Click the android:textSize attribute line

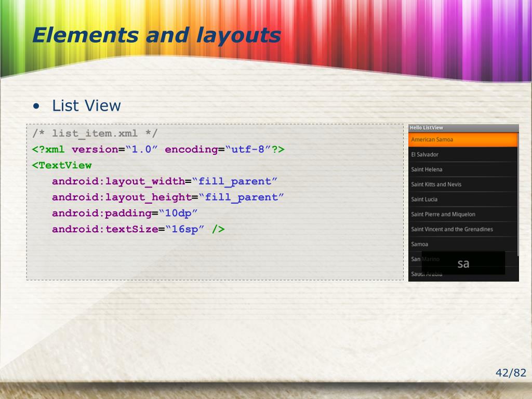coord(138,229)
